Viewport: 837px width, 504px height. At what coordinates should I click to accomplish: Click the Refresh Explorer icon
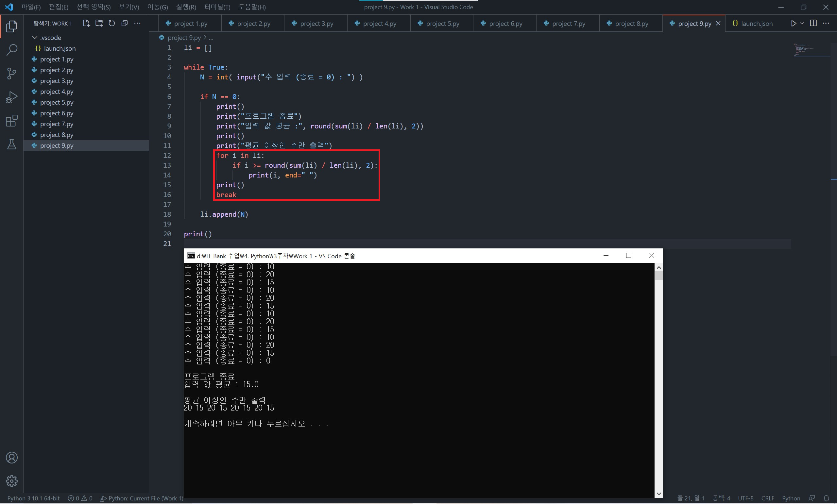coord(112,23)
